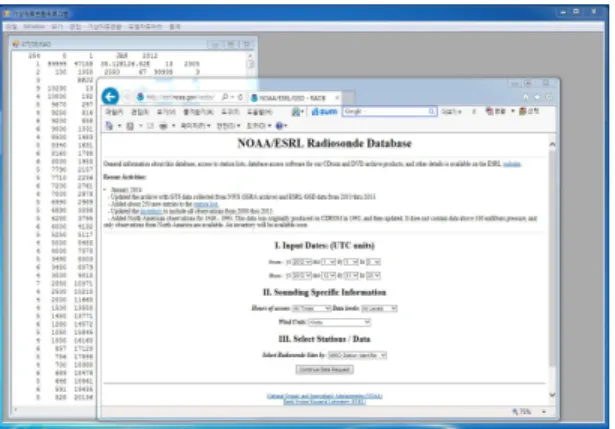Expand the Wind Units dropdown

[x=339, y=322]
